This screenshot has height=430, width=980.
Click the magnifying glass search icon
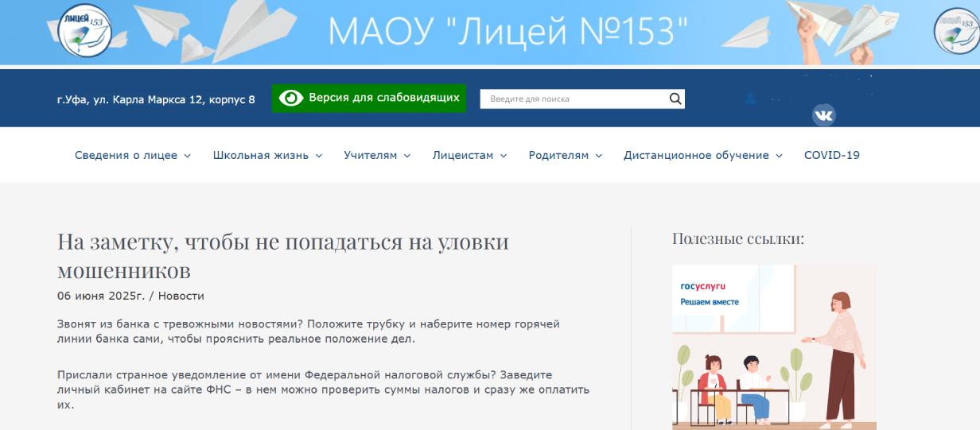[x=675, y=99]
